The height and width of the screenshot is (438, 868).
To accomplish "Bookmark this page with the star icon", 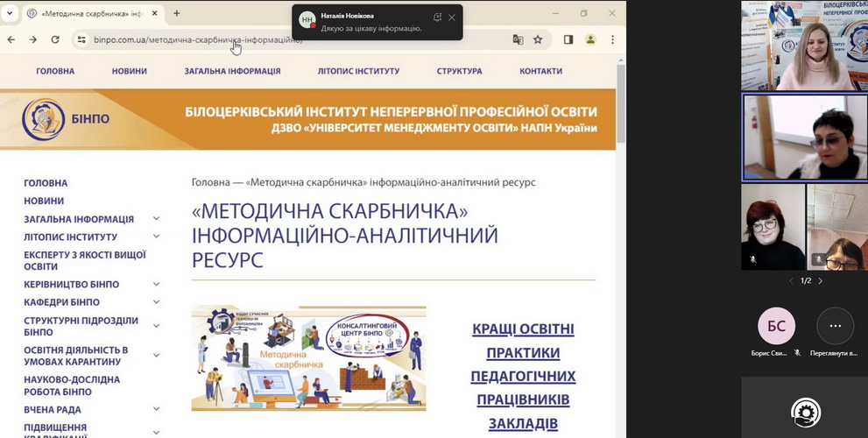I will point(538,39).
